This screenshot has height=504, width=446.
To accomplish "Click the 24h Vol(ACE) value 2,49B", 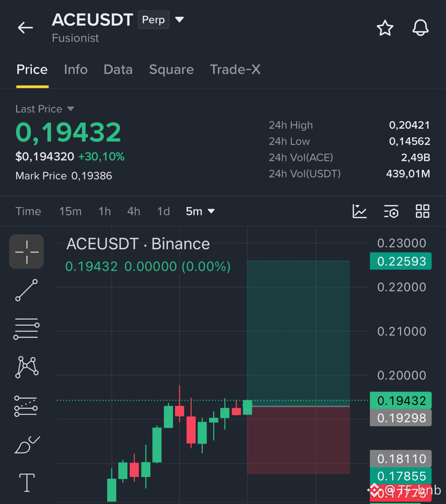I will 415,157.
